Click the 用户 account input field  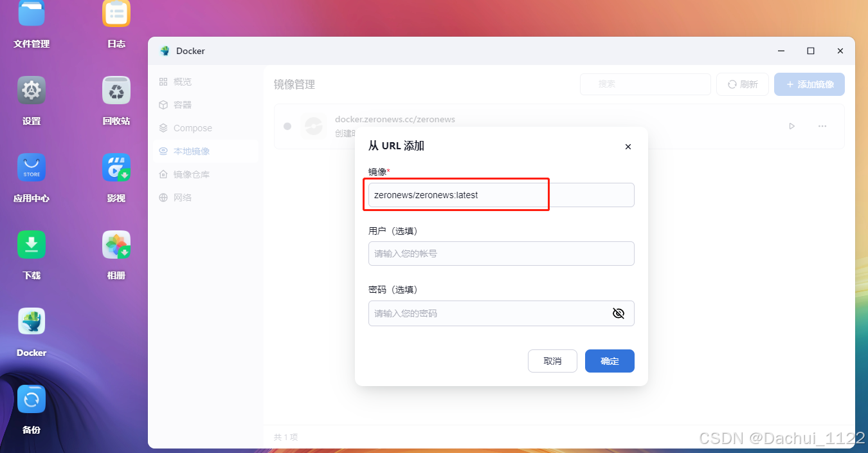coord(502,254)
